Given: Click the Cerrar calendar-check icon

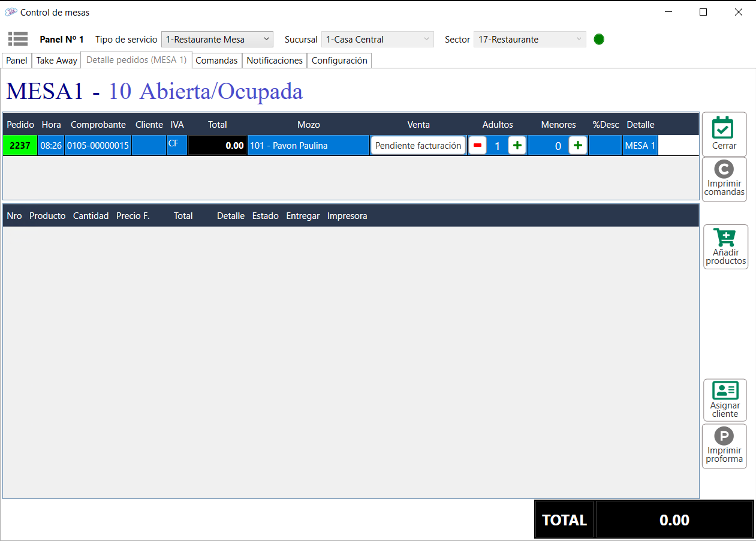Looking at the screenshot, I should pos(724,128).
